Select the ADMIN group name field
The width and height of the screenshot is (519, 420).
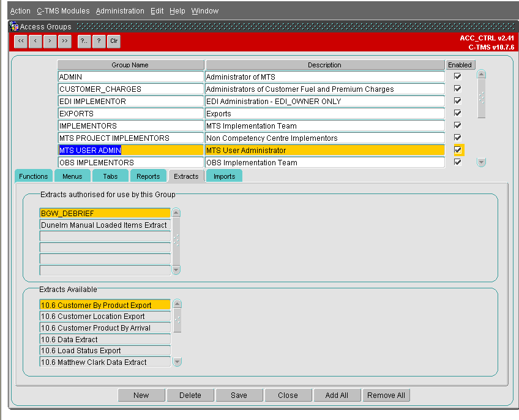click(130, 77)
